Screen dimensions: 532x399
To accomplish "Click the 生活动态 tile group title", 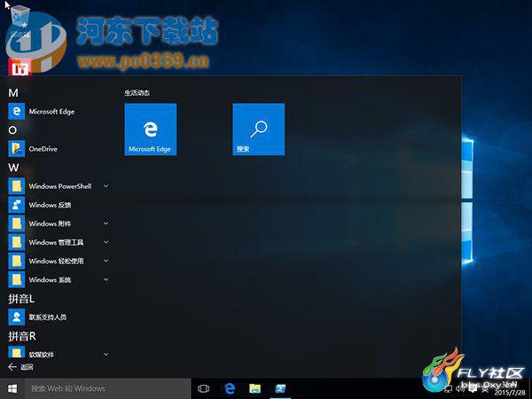I will (137, 93).
